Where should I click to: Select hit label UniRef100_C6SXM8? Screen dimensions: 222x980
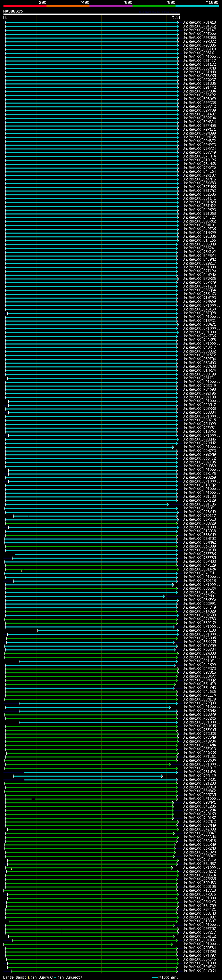[x=199, y=68]
